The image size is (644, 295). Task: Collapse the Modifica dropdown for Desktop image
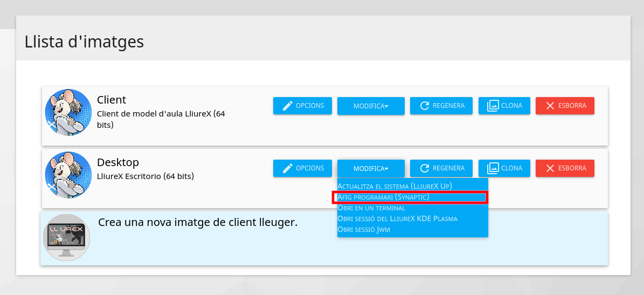[371, 169]
